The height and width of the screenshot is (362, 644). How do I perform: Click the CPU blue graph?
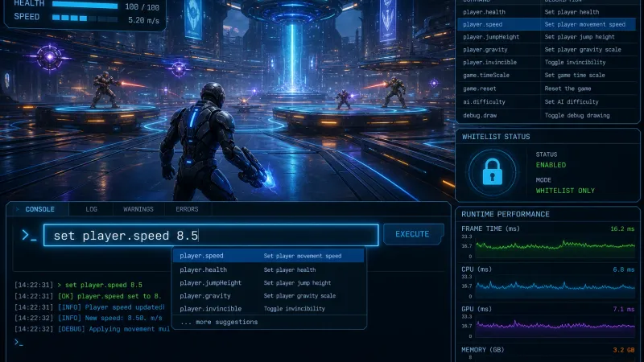pyautogui.click(x=555, y=286)
